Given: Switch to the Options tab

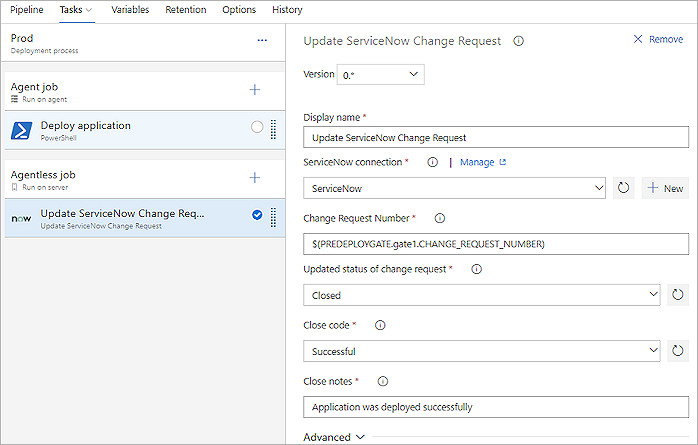Looking at the screenshot, I should click(239, 10).
